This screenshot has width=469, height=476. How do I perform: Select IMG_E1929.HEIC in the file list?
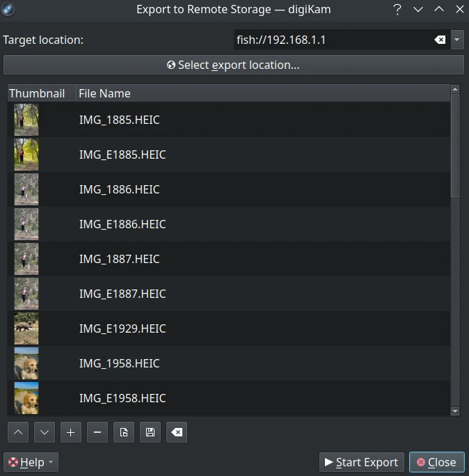click(x=122, y=328)
